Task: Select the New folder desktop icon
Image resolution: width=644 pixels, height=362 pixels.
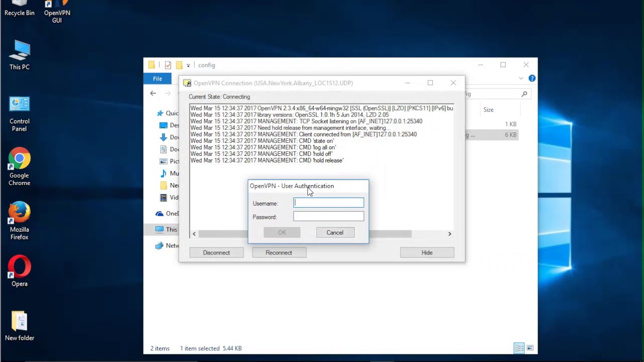Action: click(x=19, y=326)
